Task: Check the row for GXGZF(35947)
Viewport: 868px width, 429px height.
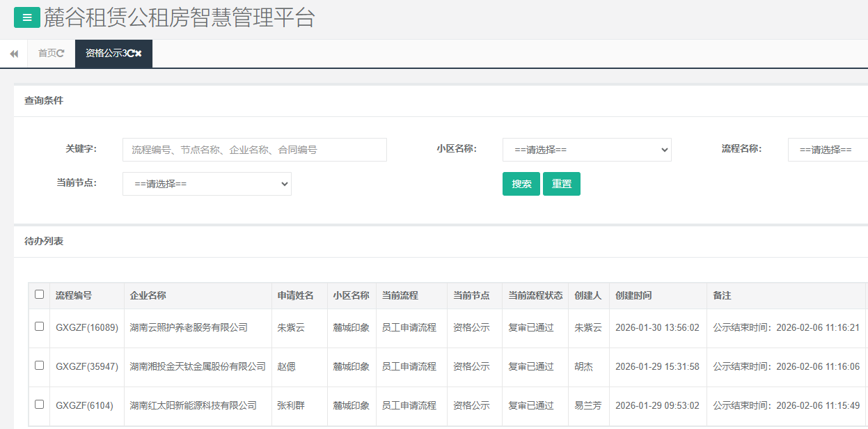Action: click(x=39, y=366)
